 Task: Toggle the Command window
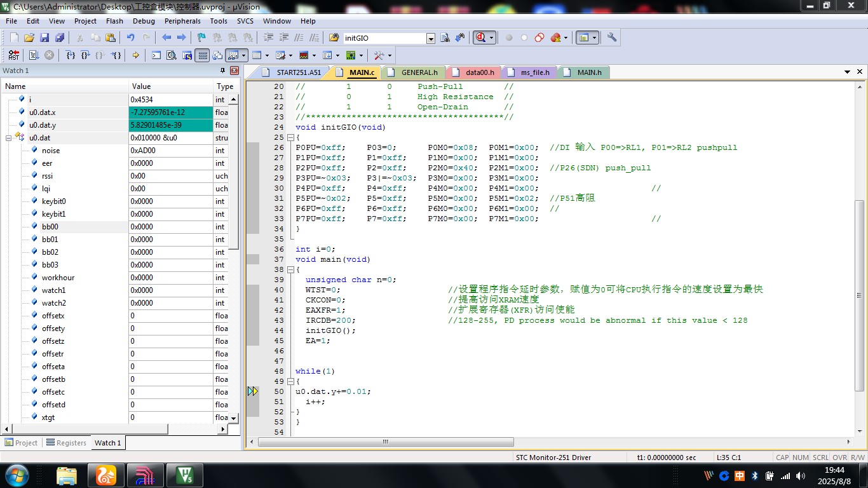pyautogui.click(x=156, y=55)
